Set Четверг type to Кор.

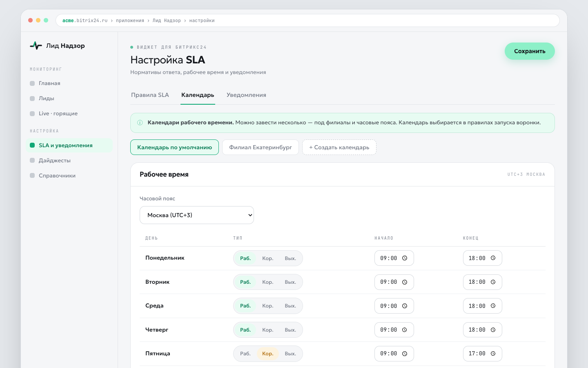coord(268,330)
